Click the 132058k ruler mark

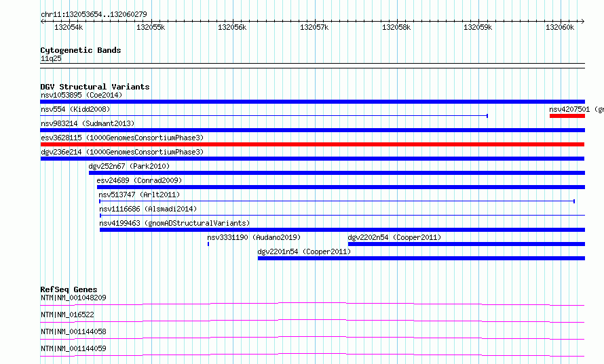pos(396,27)
